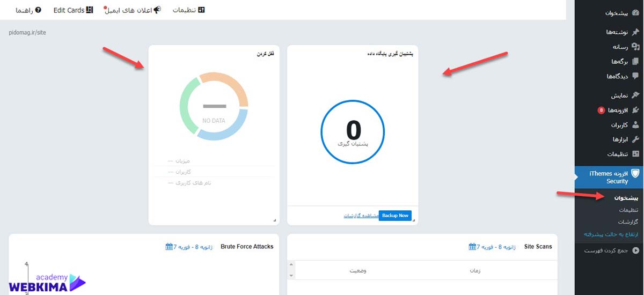Click the نوشته‌ها pushpin icon

636,32
